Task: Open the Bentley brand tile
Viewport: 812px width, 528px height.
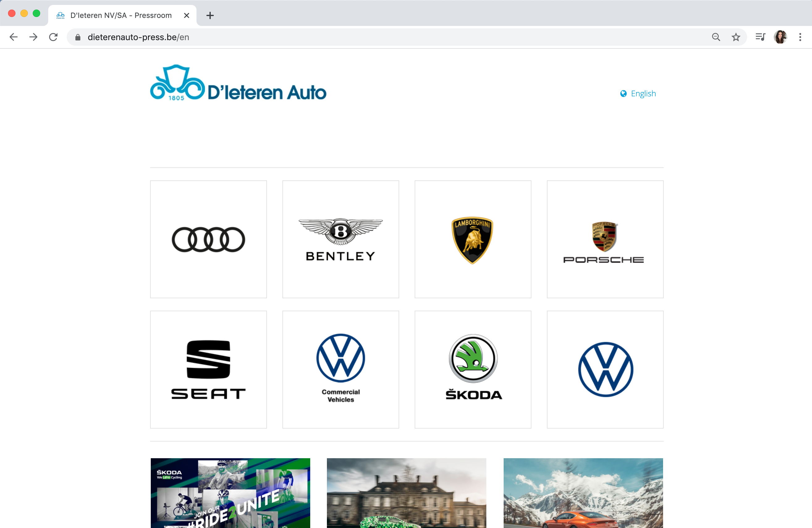Action: [340, 239]
